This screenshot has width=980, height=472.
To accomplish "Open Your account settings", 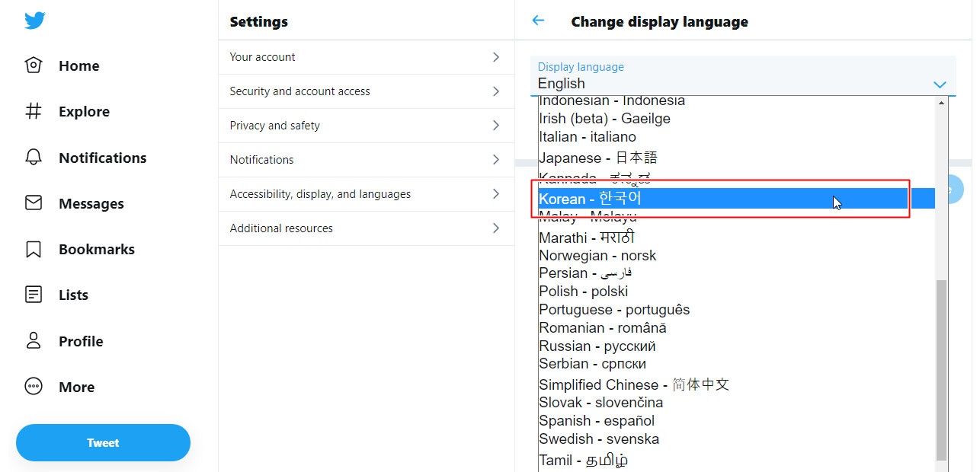I will pos(367,57).
